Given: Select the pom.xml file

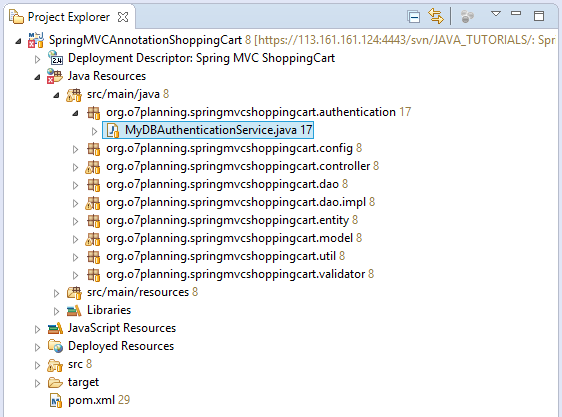Looking at the screenshot, I should (90, 401).
